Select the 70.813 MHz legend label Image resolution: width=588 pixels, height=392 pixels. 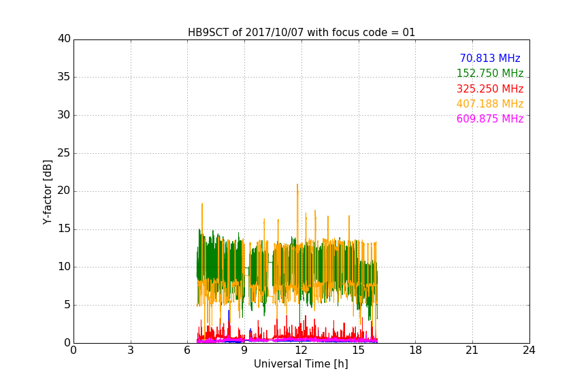pyautogui.click(x=490, y=58)
